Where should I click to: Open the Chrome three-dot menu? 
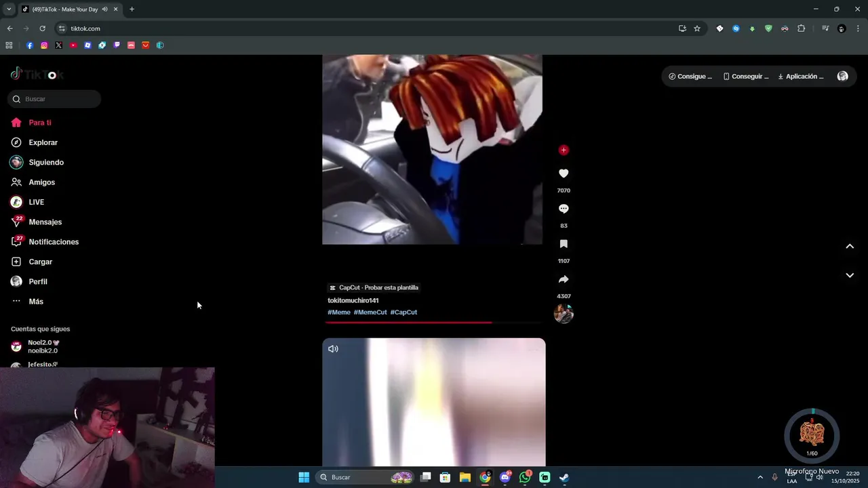tap(858, 28)
